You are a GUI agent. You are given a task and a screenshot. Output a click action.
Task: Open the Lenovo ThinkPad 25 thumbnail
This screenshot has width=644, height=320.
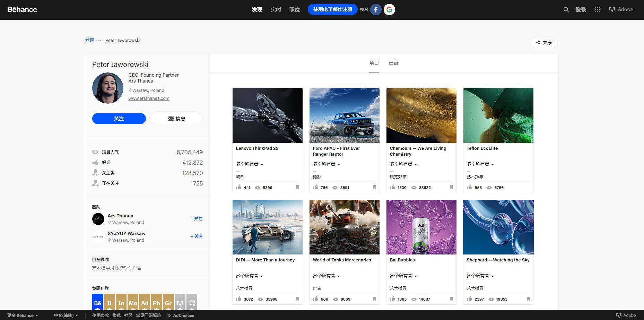click(x=268, y=115)
